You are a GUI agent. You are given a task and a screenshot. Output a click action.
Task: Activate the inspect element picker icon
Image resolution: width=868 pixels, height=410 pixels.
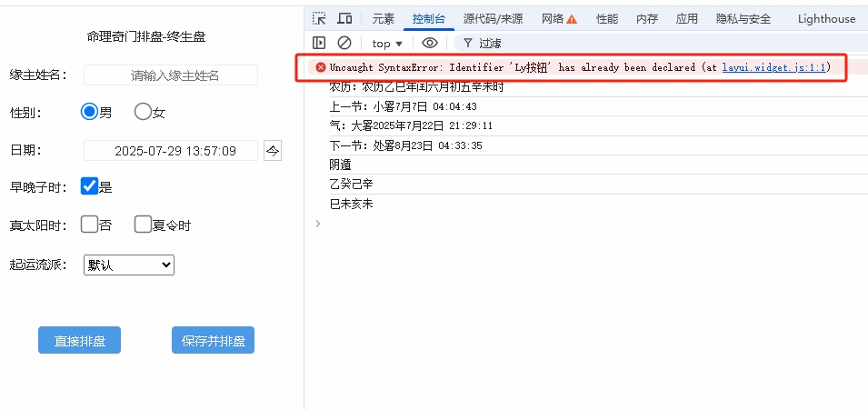(319, 18)
